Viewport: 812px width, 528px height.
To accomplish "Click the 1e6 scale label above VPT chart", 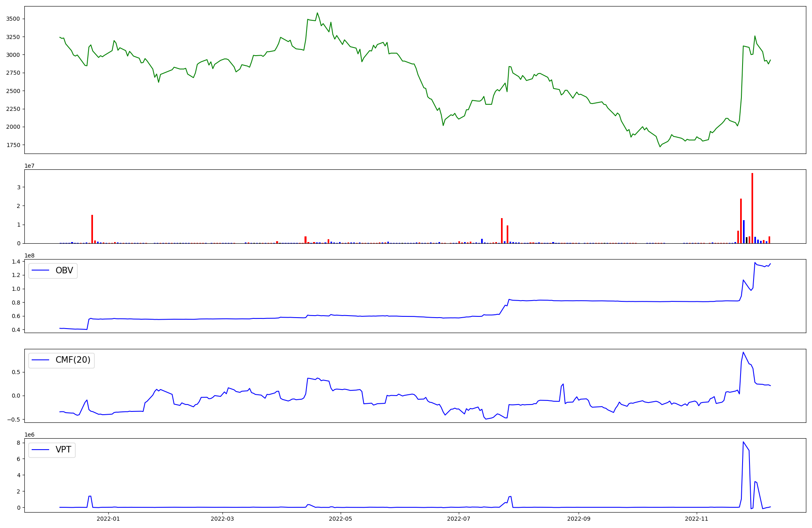I will coord(29,435).
